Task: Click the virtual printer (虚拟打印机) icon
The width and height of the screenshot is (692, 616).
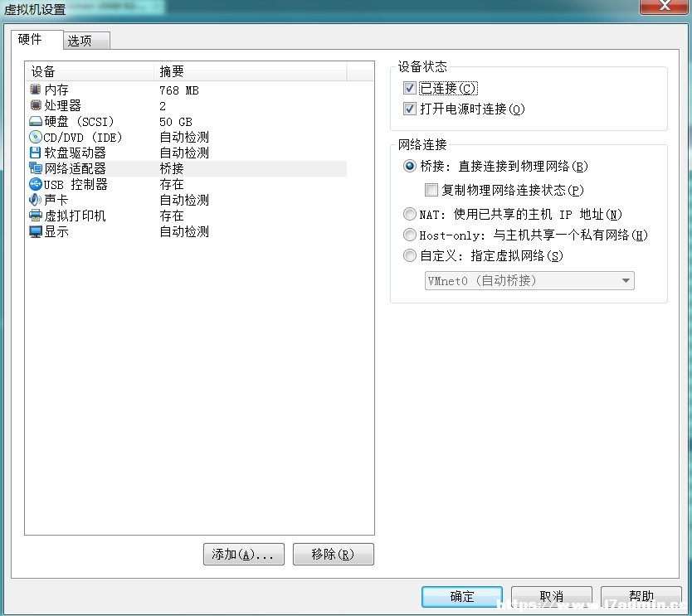Action: pos(36,216)
